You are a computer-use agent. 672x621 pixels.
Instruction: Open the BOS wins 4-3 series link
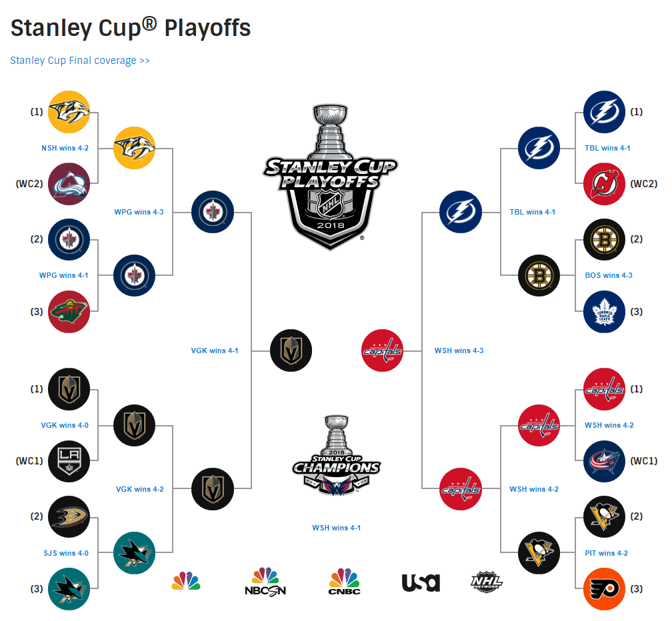click(x=608, y=275)
